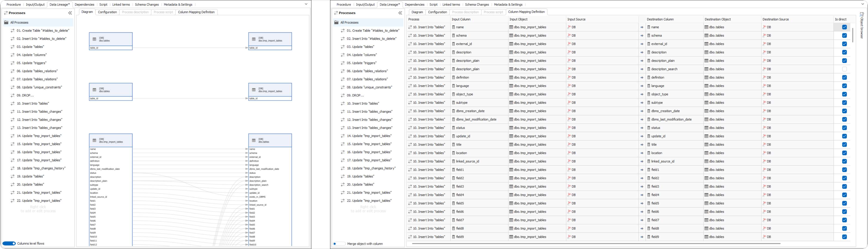The width and height of the screenshot is (868, 249).
Task: Select process "10. Insert Into tables" in the list
Action: pyautogui.click(x=363, y=103)
